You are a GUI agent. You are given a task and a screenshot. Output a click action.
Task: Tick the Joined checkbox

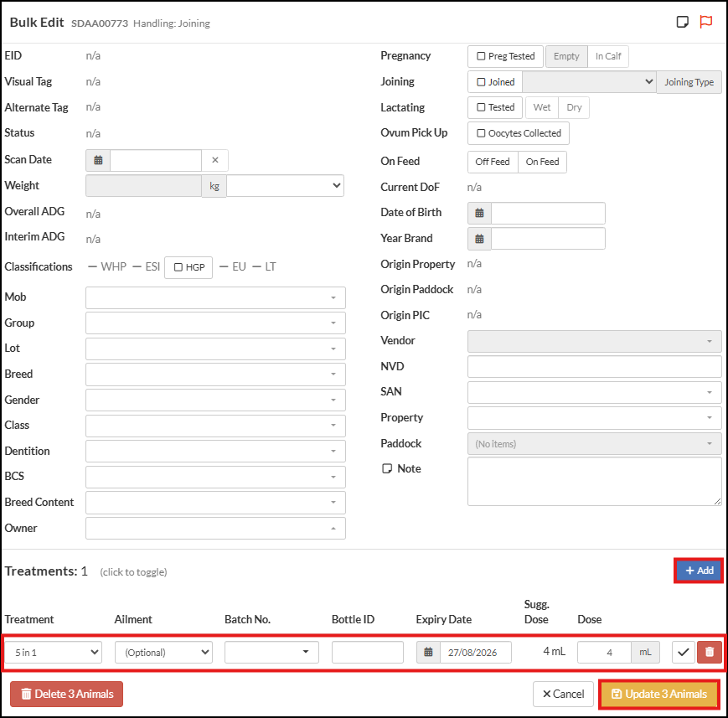481,82
